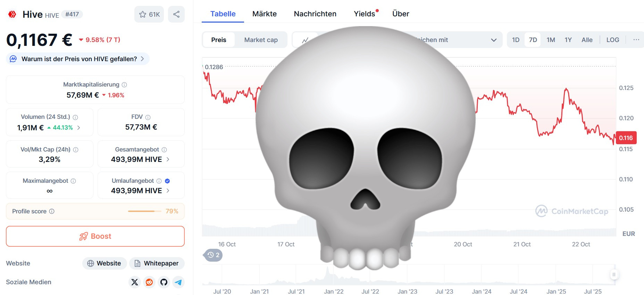
Task: Open the Whitepaper link
Action: tap(157, 263)
